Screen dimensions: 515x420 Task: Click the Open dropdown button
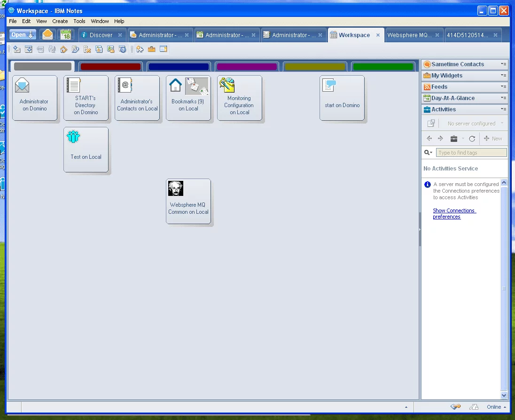23,35
